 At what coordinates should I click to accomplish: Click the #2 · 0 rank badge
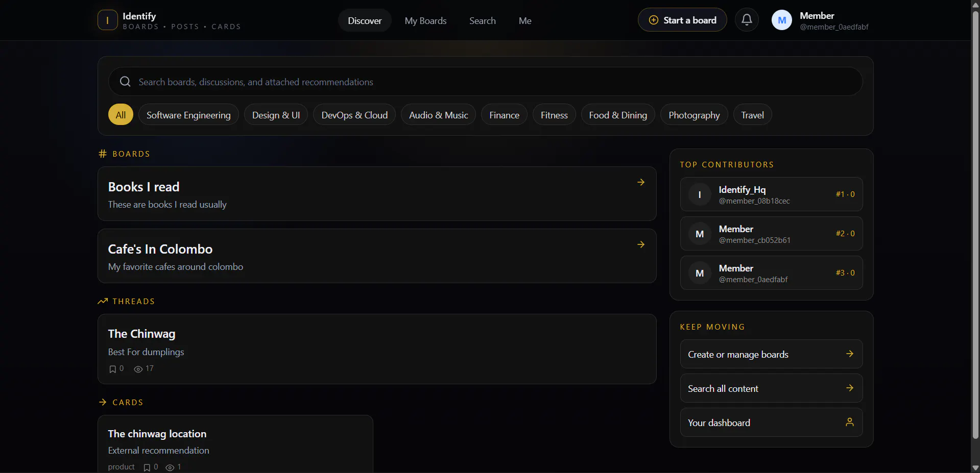[845, 234]
